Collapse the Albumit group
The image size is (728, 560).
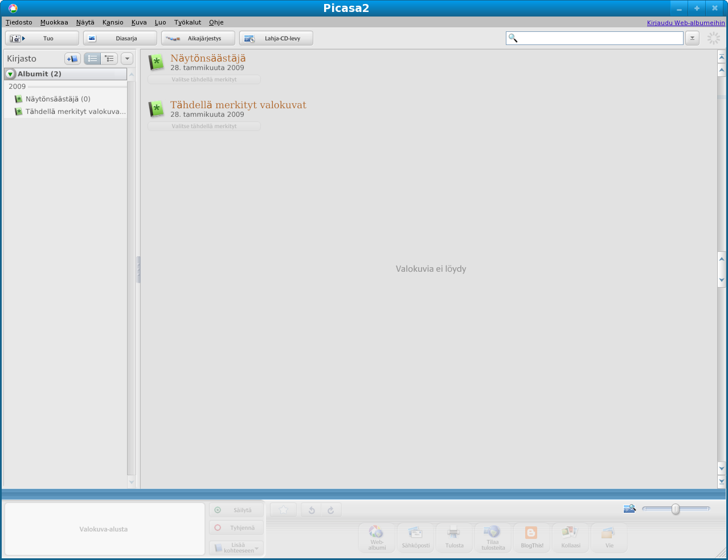[x=10, y=74]
